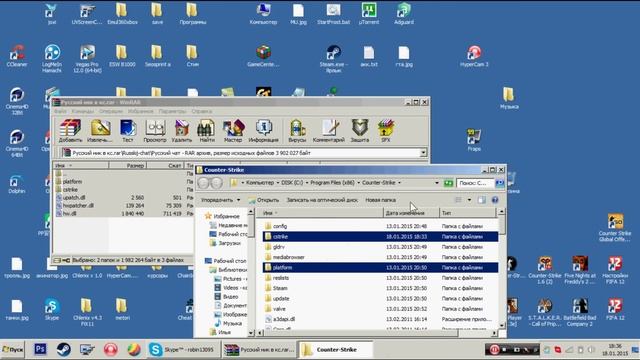Select the config folder in Explorer

pos(380,226)
